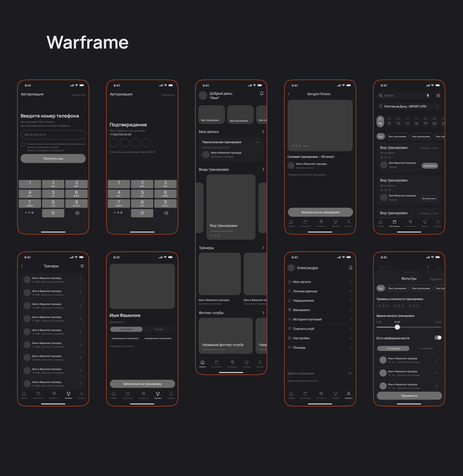This screenshot has width=463, height=476.
Task: Switch to the Отзывы tab on the trainer profile
Action: coord(159,329)
